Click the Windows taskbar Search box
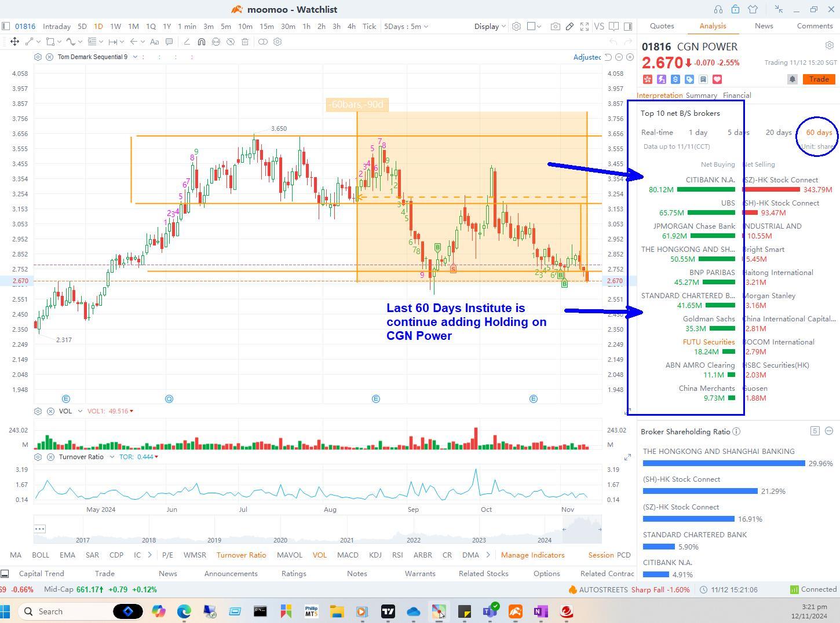This screenshot has width=840, height=623. [x=80, y=611]
